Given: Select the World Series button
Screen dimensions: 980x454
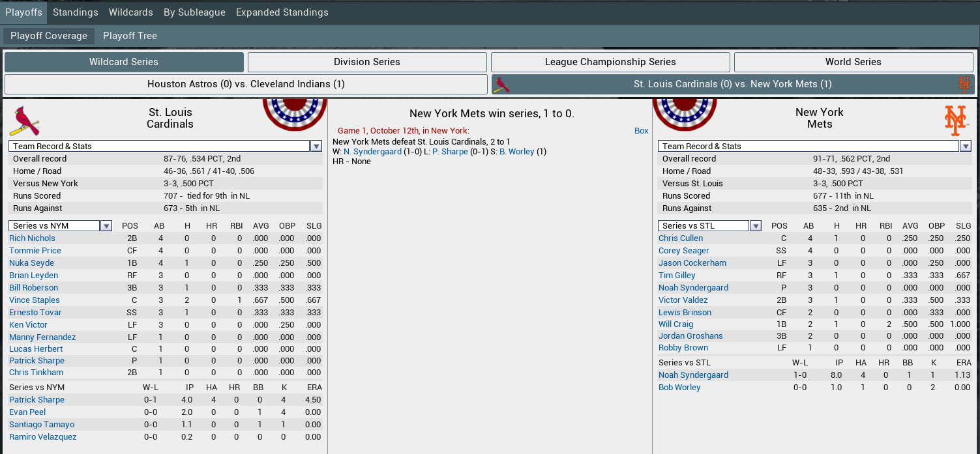Looking at the screenshot, I should (853, 62).
